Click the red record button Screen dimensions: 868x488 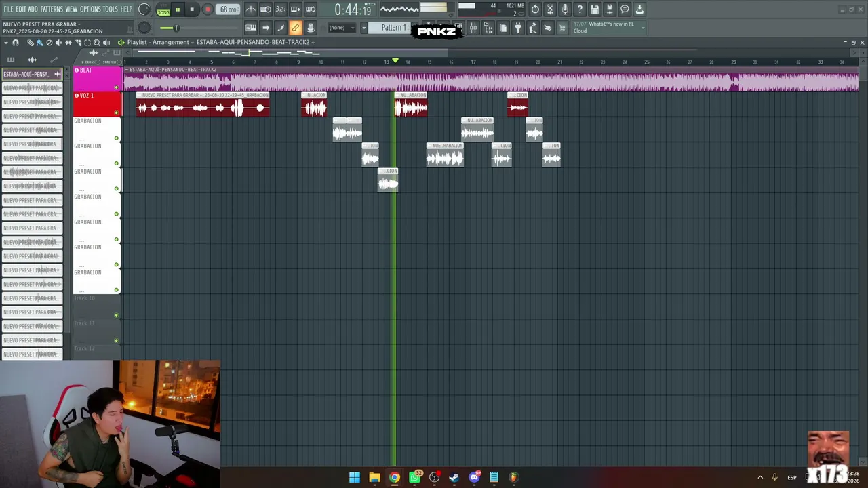pyautogui.click(x=208, y=9)
